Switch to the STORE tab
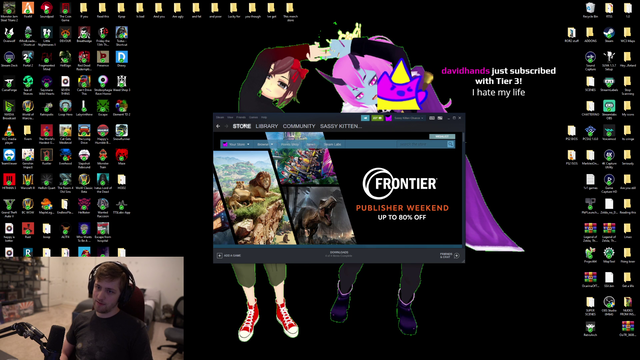 (x=242, y=126)
